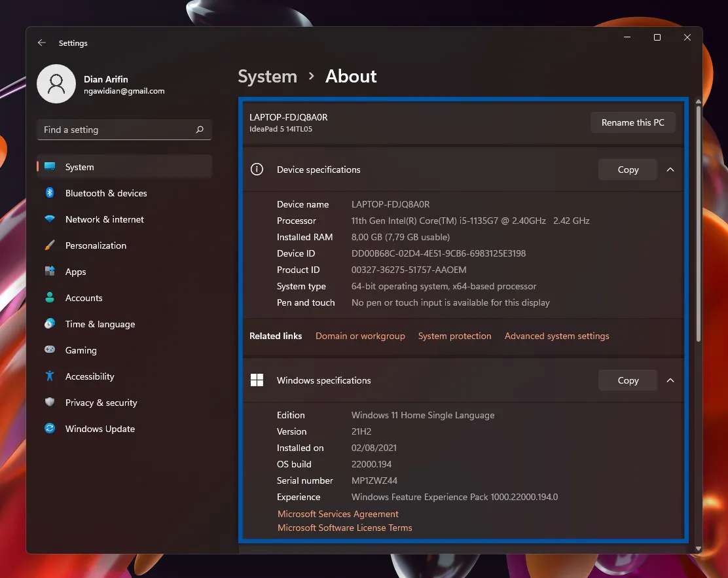The height and width of the screenshot is (578, 728).
Task: Click the Rename this PC button
Action: (x=632, y=122)
